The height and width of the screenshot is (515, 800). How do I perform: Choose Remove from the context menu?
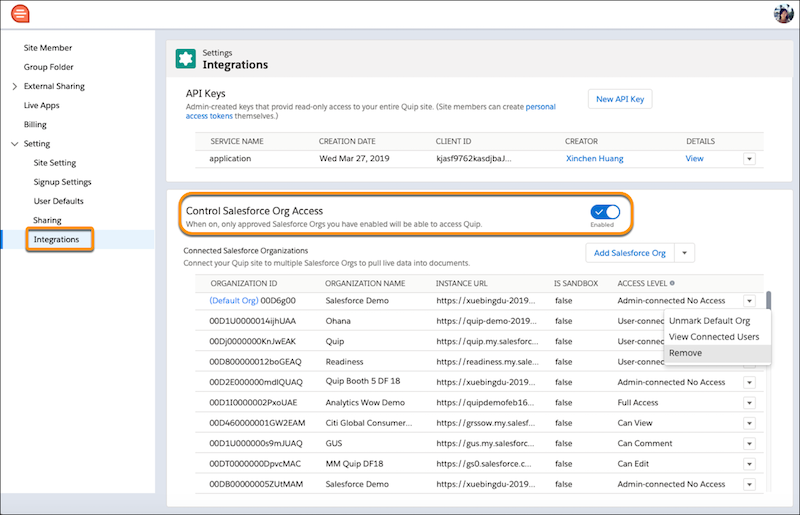(x=717, y=353)
